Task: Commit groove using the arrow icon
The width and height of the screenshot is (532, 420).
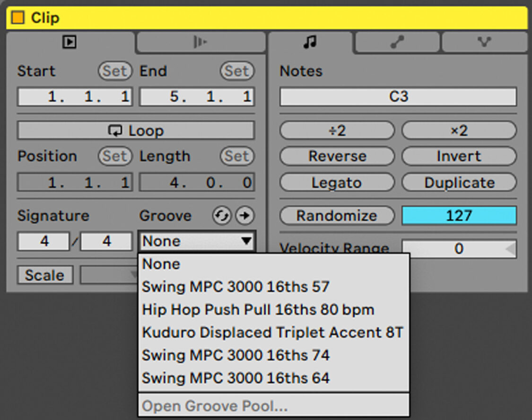Action: [245, 215]
